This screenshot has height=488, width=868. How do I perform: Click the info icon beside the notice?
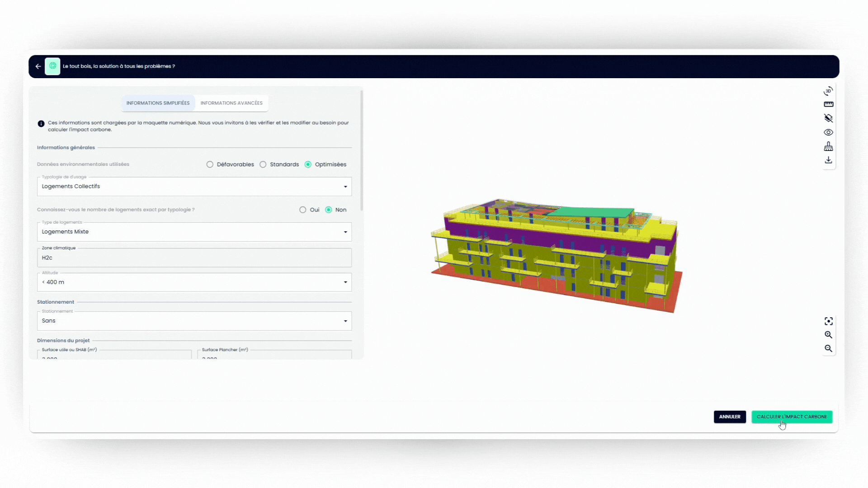[x=41, y=124]
